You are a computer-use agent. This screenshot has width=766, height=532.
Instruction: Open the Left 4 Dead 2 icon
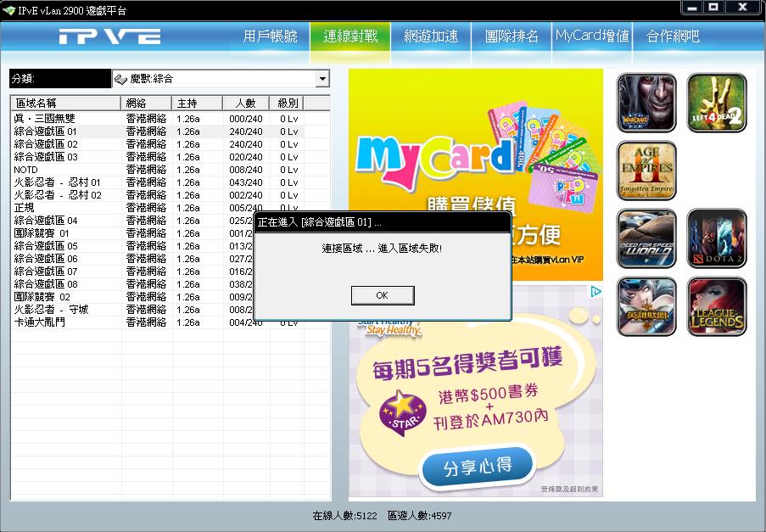pyautogui.click(x=717, y=103)
